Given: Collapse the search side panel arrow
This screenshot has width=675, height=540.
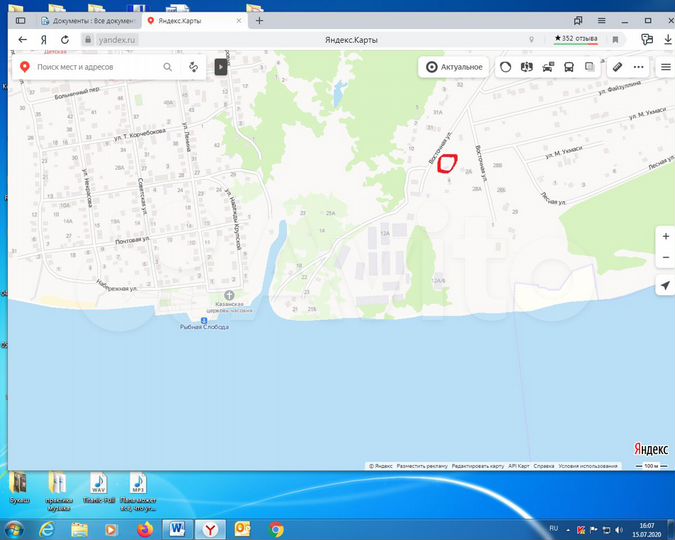Looking at the screenshot, I should tap(221, 67).
